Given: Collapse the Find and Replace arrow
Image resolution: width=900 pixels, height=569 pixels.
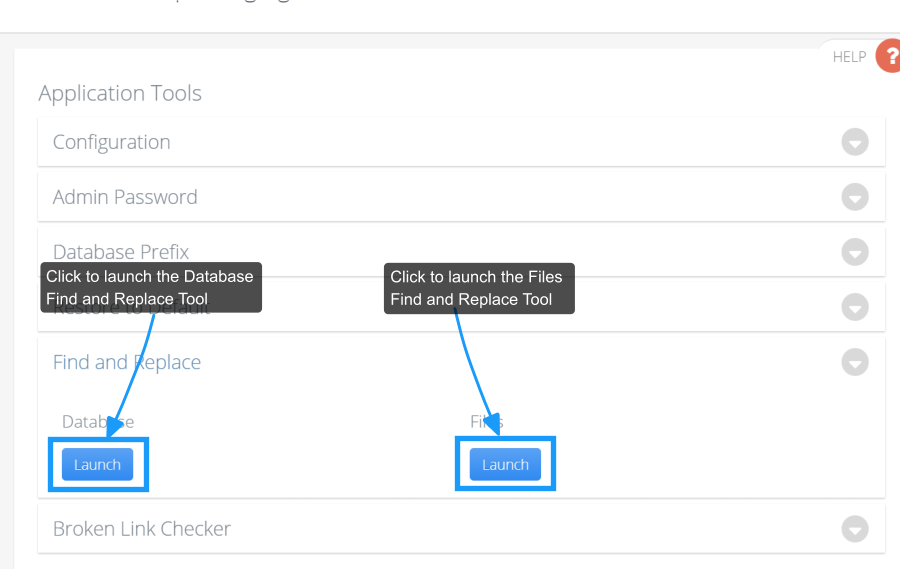Looking at the screenshot, I should pyautogui.click(x=855, y=362).
